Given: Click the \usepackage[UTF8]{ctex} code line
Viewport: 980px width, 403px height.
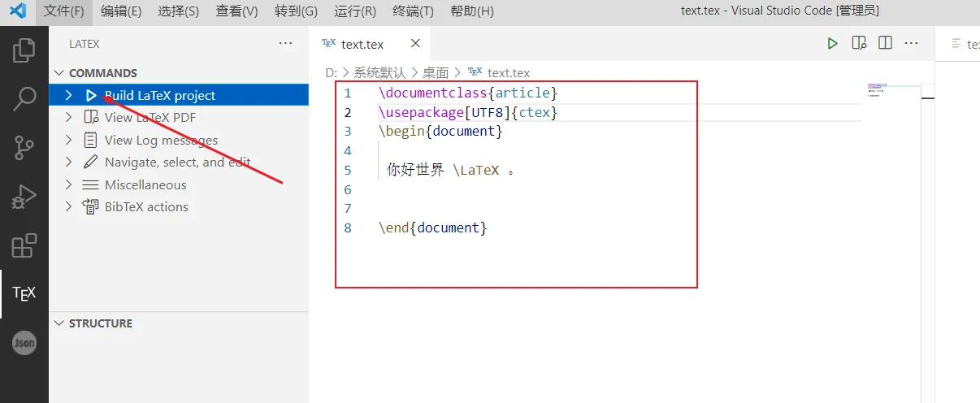Looking at the screenshot, I should pyautogui.click(x=468, y=112).
